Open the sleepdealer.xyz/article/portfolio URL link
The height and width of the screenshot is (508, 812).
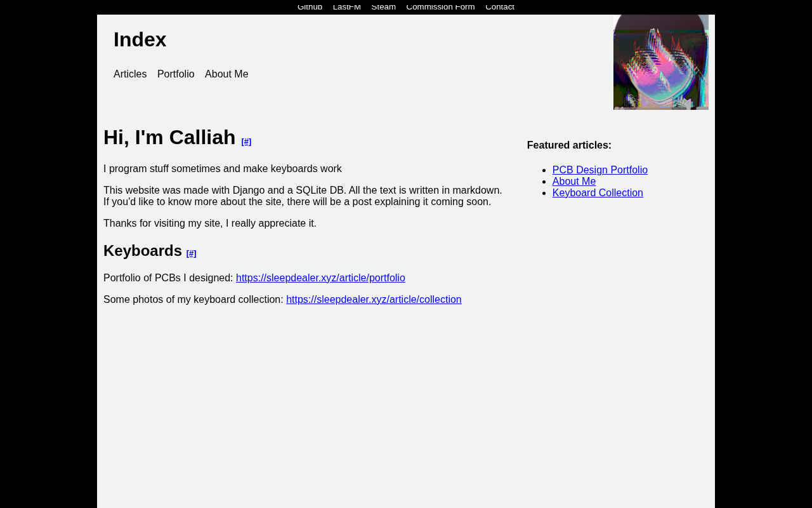[x=320, y=278]
